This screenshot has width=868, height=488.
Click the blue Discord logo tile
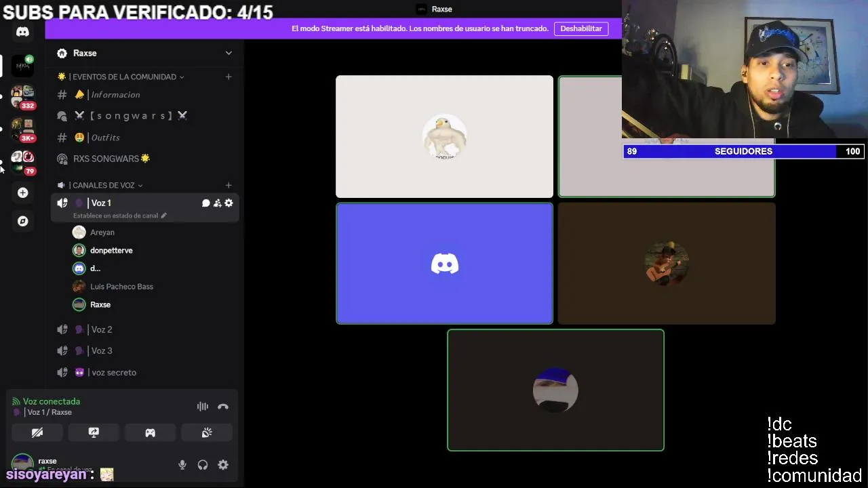[x=444, y=264]
